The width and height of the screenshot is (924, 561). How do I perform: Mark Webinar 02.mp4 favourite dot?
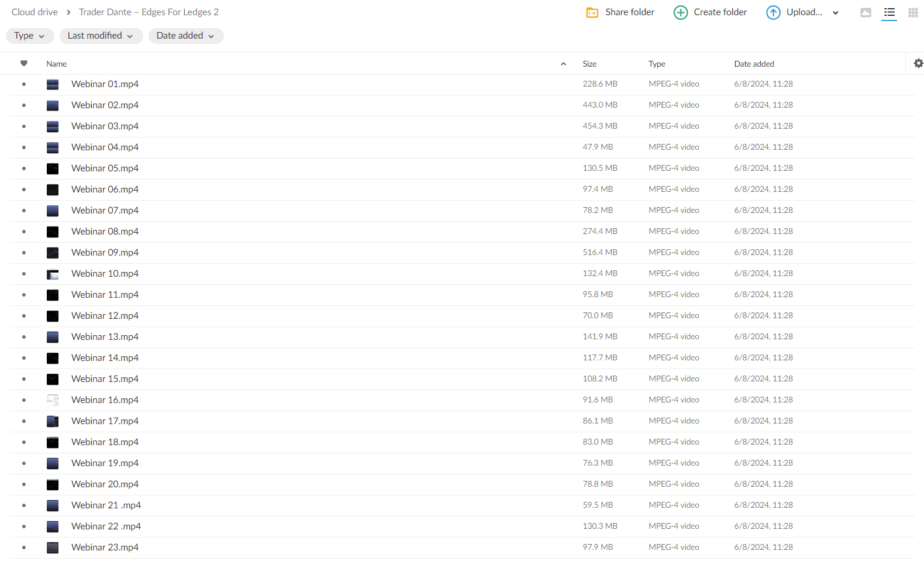[x=24, y=105]
